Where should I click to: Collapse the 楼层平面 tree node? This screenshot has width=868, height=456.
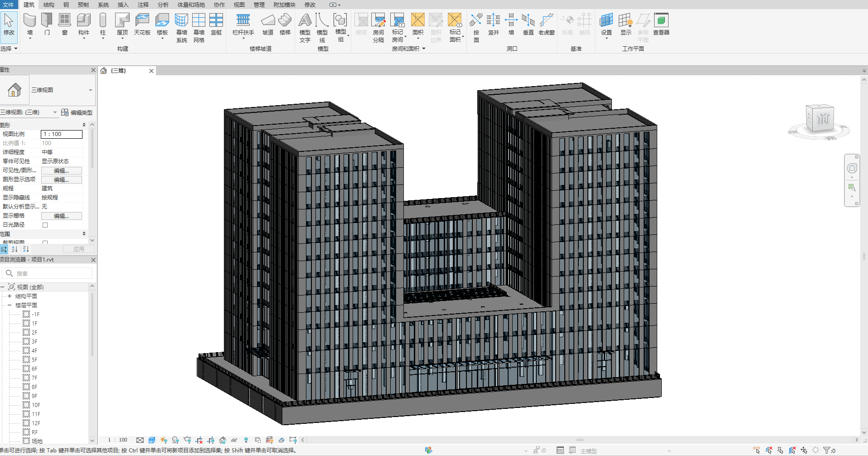click(x=9, y=305)
